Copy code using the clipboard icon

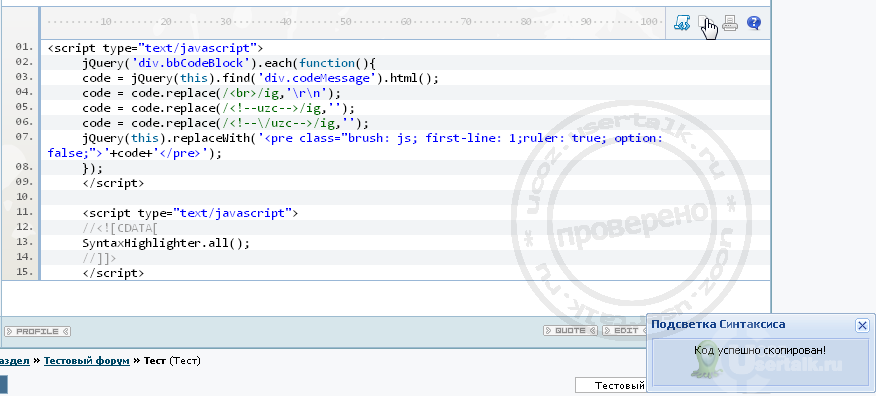point(704,23)
